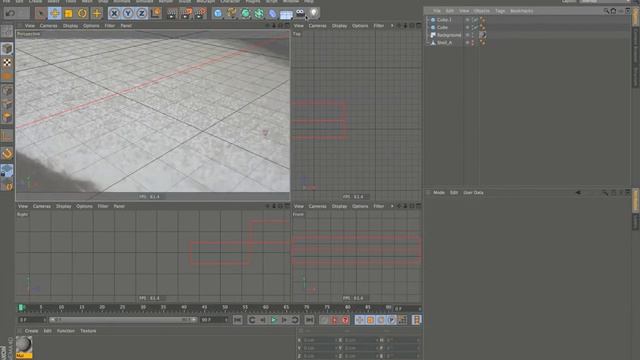The image size is (640, 360).
Task: Open Panel menu of Perspective viewport
Action: coord(126,26)
